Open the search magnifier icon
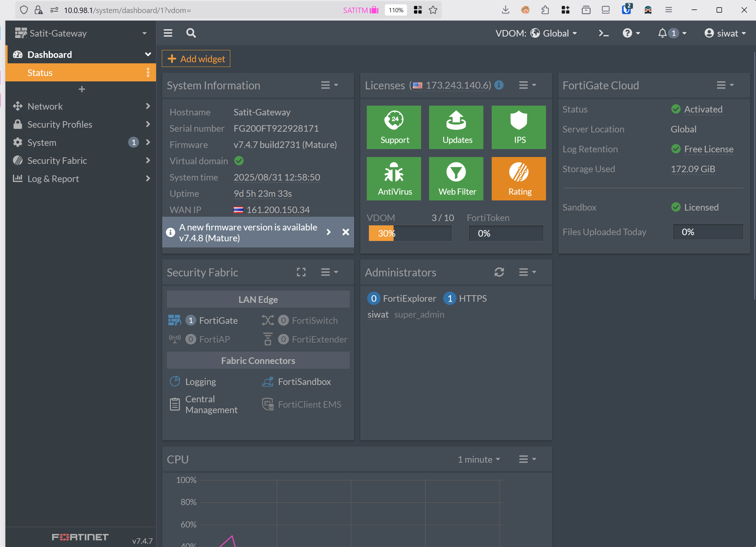The width and height of the screenshot is (756, 547). click(x=191, y=33)
